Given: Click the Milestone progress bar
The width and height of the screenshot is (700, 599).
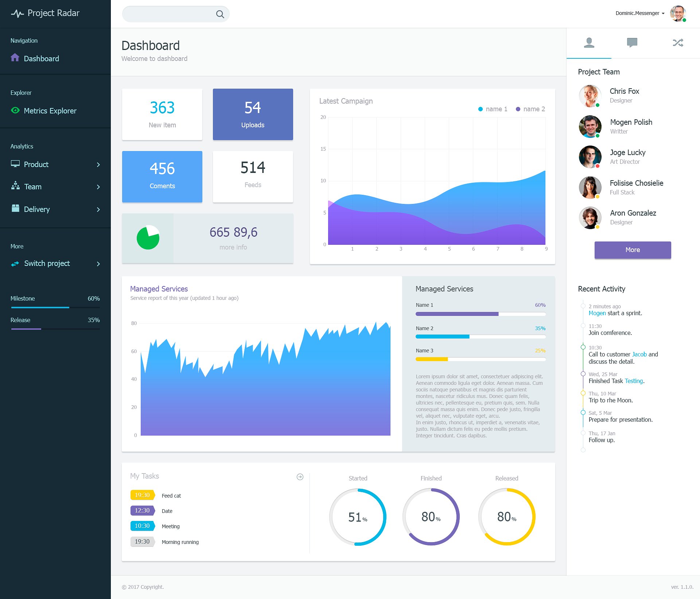Looking at the screenshot, I should point(55,307).
